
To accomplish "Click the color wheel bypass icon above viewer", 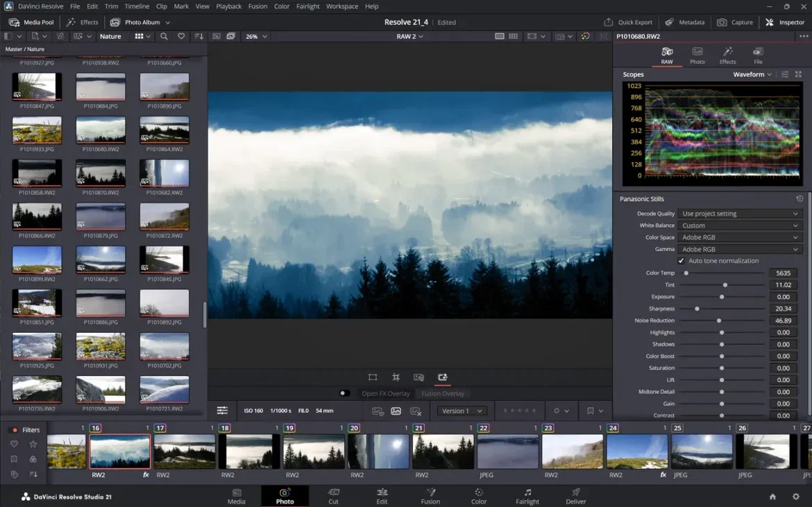I will (585, 36).
